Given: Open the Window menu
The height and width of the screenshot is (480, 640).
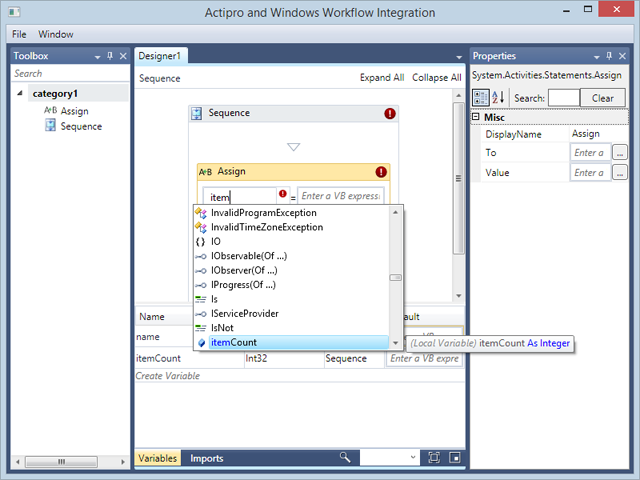Looking at the screenshot, I should [x=56, y=34].
